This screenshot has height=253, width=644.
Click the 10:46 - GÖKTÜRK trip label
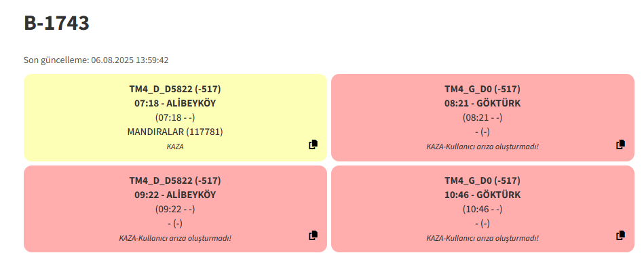click(x=482, y=195)
